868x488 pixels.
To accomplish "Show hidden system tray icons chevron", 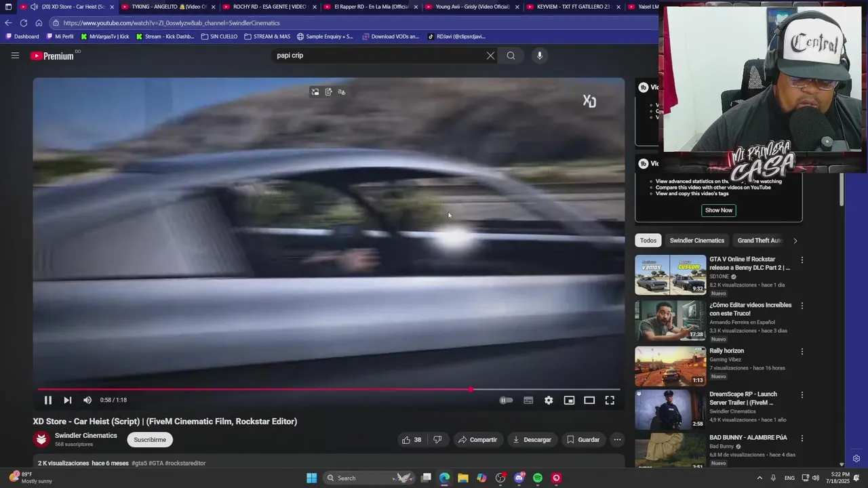I will 759,478.
